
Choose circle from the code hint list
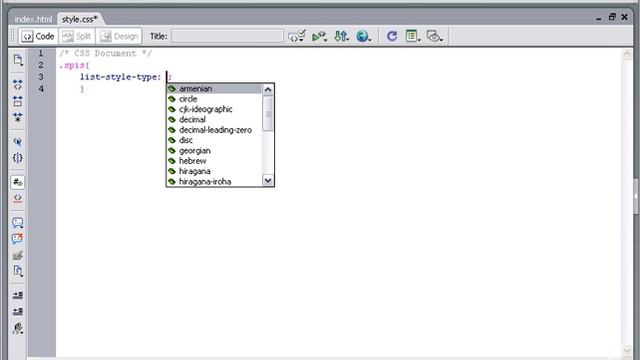coord(214,99)
